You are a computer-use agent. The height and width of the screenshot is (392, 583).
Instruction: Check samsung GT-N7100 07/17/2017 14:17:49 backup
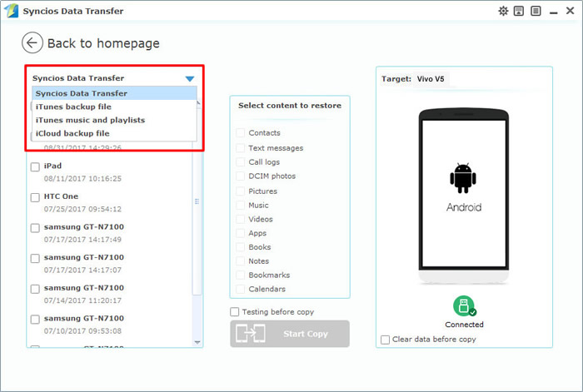[x=35, y=228]
